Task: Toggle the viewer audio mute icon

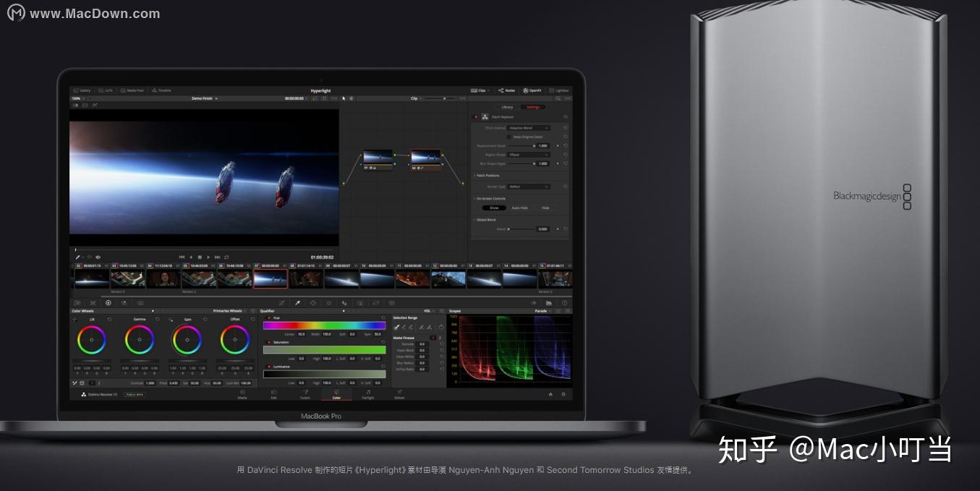Action: (x=98, y=257)
